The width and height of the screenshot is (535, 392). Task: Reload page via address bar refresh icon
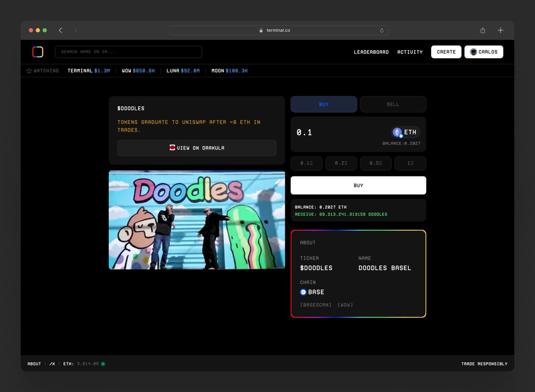point(382,30)
